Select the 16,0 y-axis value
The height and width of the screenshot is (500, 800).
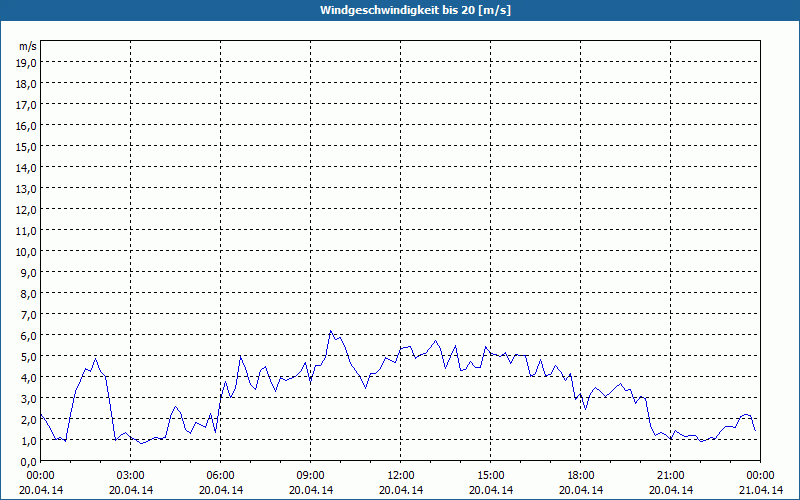point(27,126)
